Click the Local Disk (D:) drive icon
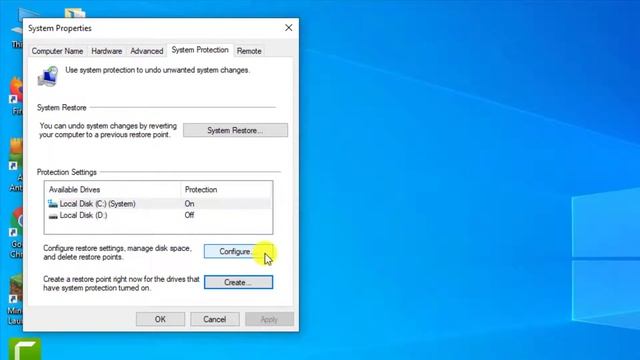This screenshot has width=640, height=360. [53, 216]
